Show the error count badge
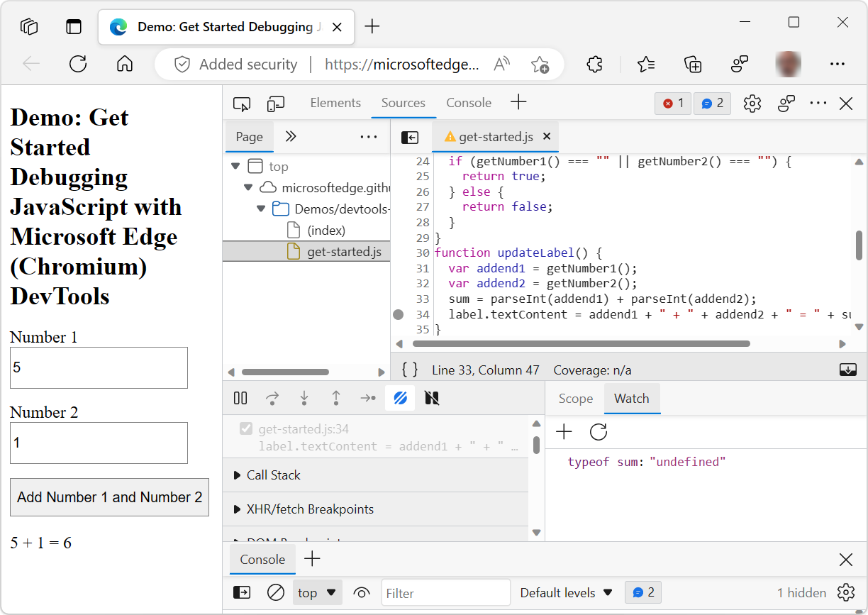The image size is (868, 615). coord(673,104)
